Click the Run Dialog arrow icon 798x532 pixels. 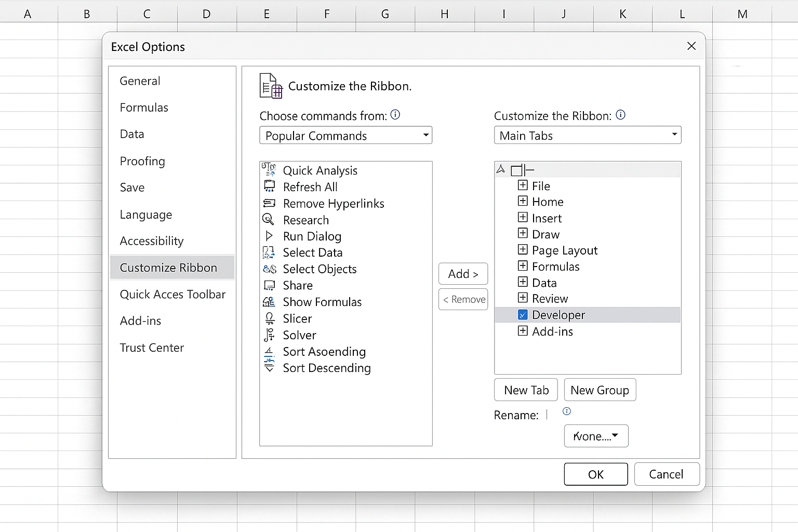(x=269, y=236)
